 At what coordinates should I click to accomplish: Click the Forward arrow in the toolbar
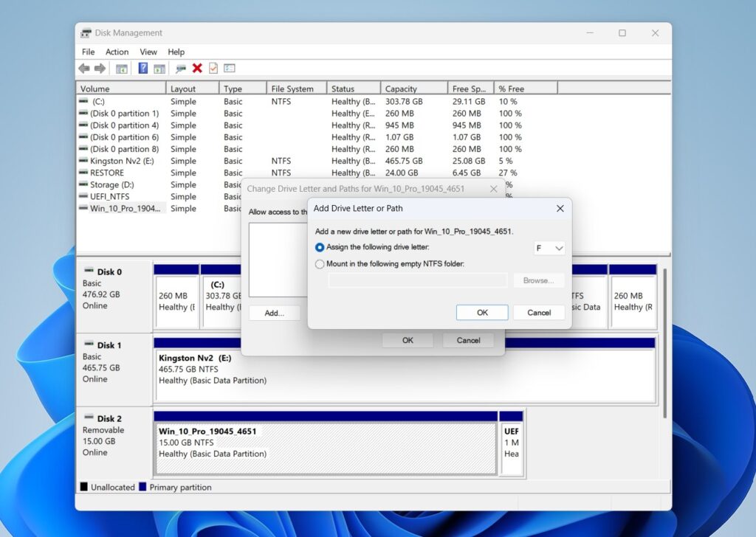click(100, 69)
